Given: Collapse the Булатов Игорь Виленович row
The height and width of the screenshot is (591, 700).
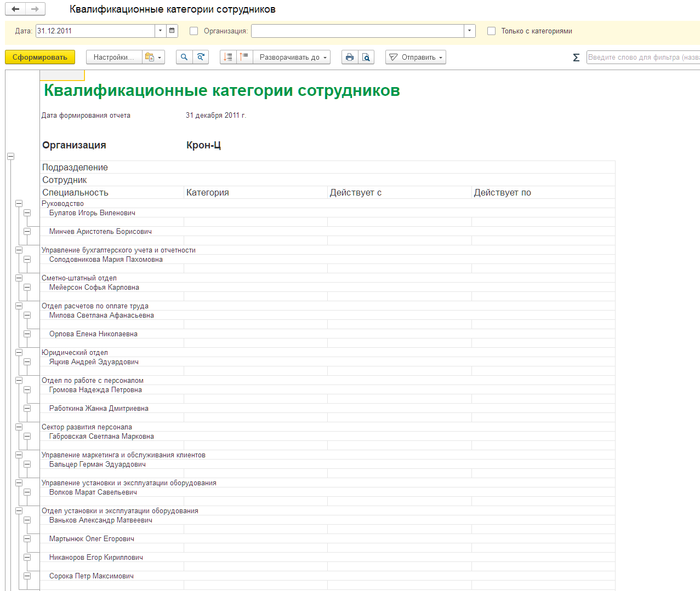Looking at the screenshot, I should pos(27,213).
